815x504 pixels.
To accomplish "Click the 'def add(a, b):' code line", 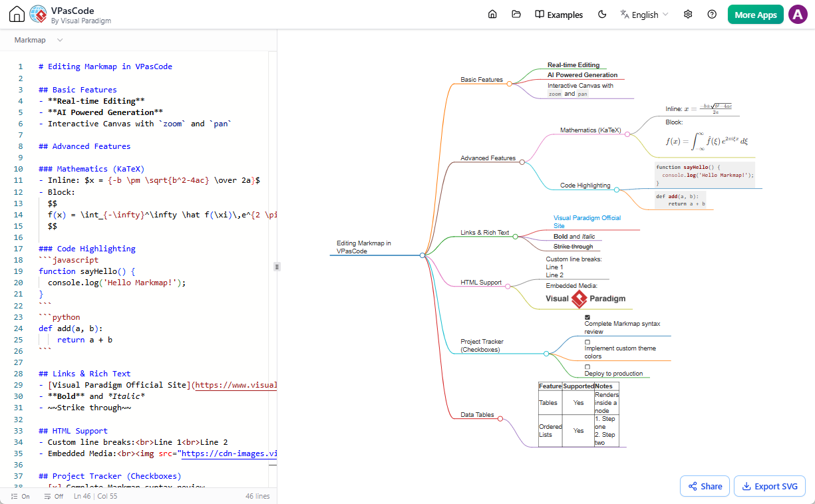I will (x=71, y=328).
